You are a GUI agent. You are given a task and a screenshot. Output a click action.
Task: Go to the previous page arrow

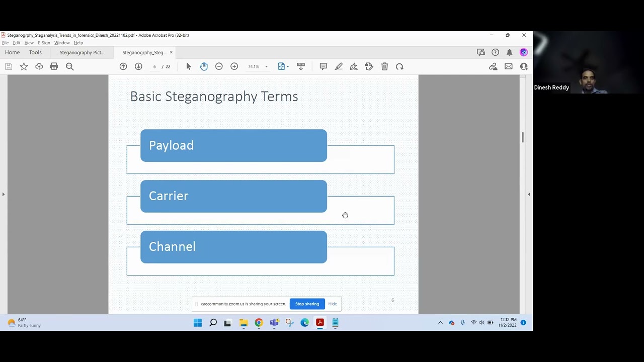(123, 66)
